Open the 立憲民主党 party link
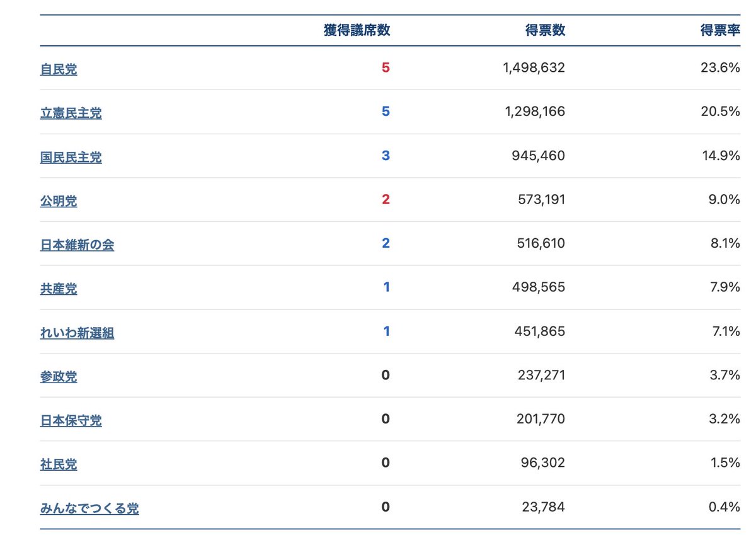756x547 pixels. [x=71, y=113]
